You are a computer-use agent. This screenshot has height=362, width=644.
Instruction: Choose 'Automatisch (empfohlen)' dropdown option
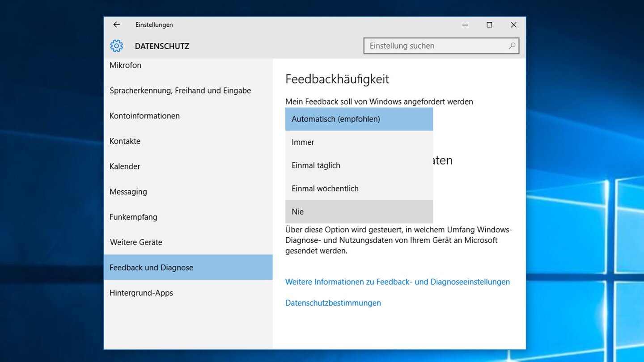[x=359, y=119]
